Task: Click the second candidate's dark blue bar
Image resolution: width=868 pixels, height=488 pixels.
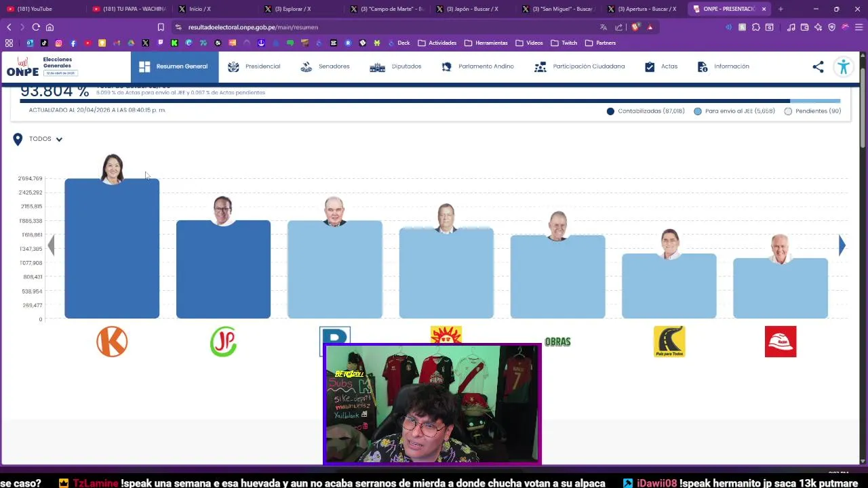Action: [223, 269]
